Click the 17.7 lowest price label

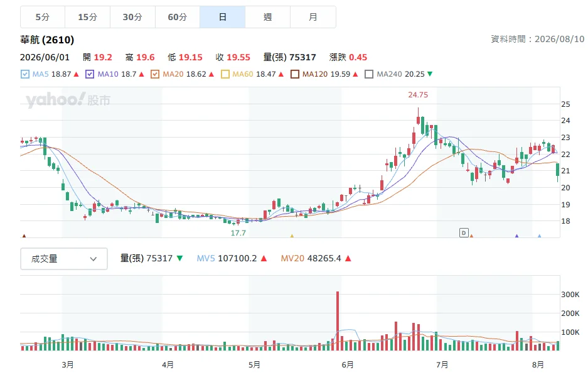coord(238,233)
